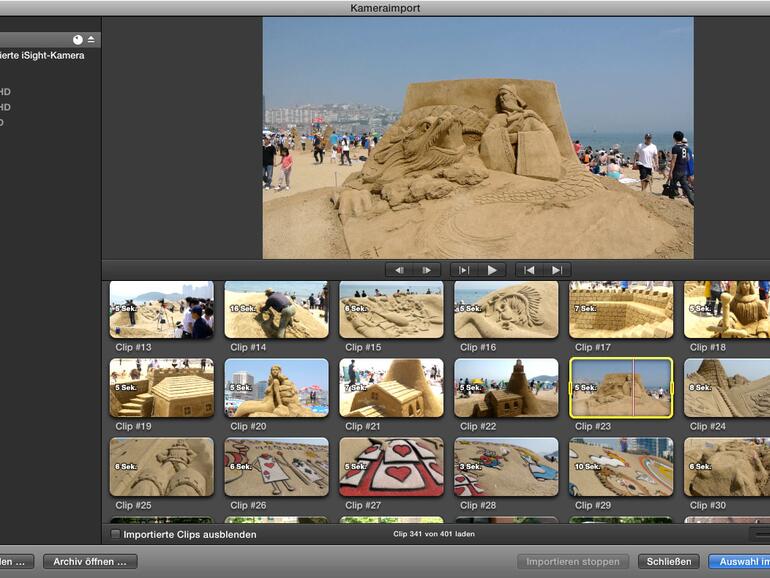Screen dimensions: 770x578
Task: Click the step backward frame button
Action: tap(399, 270)
